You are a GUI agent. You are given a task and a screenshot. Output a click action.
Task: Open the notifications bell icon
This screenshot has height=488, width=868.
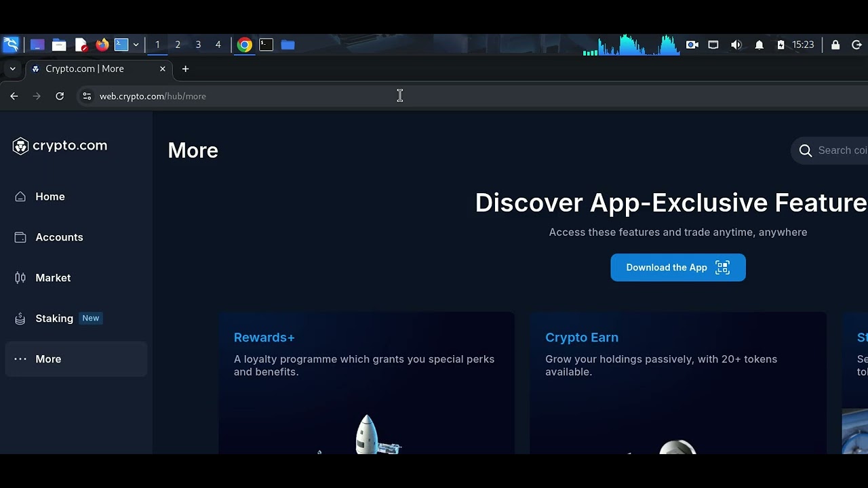(x=759, y=45)
